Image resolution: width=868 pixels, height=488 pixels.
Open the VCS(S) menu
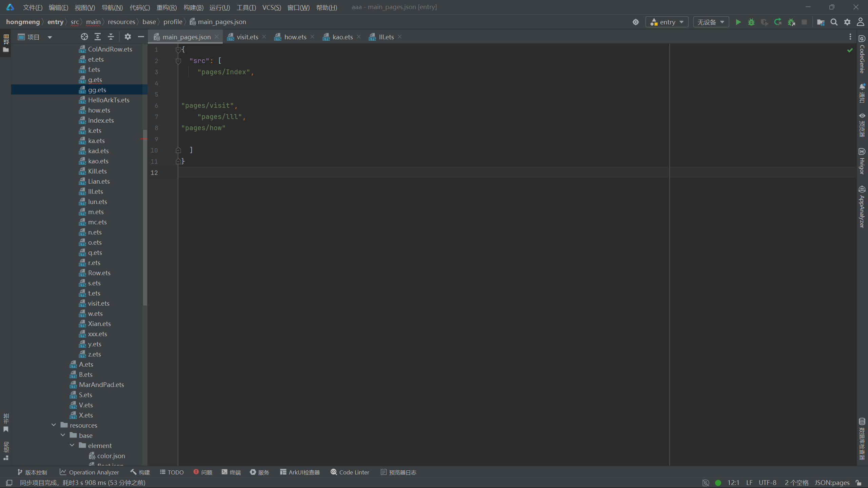[272, 7]
